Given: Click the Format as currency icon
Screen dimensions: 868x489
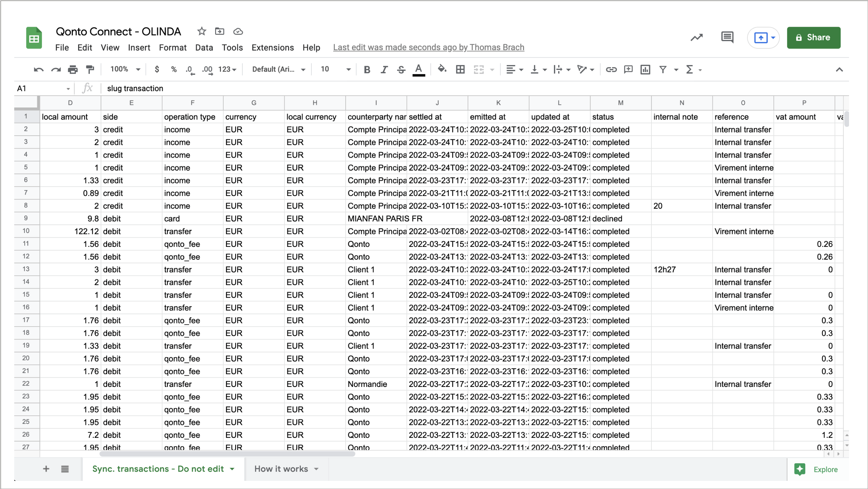Looking at the screenshot, I should pos(157,69).
